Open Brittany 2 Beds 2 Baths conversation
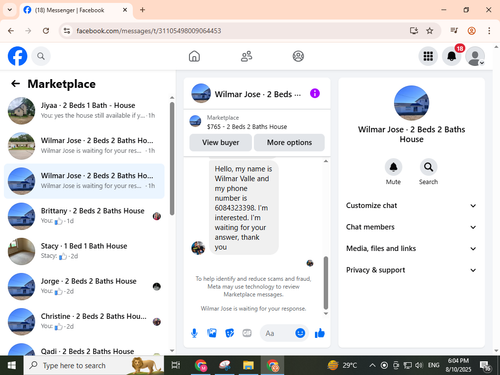Viewport: 500px width, 375px height. pos(84,216)
